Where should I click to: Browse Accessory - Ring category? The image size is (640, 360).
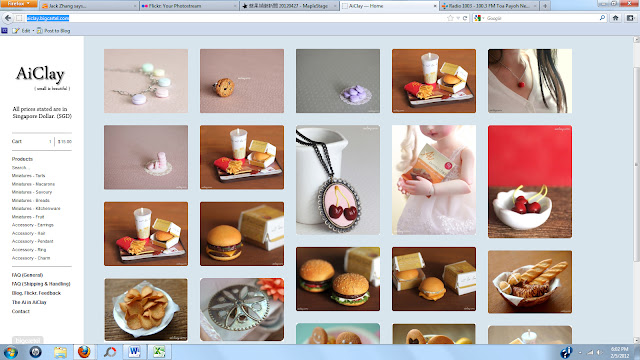[29, 249]
